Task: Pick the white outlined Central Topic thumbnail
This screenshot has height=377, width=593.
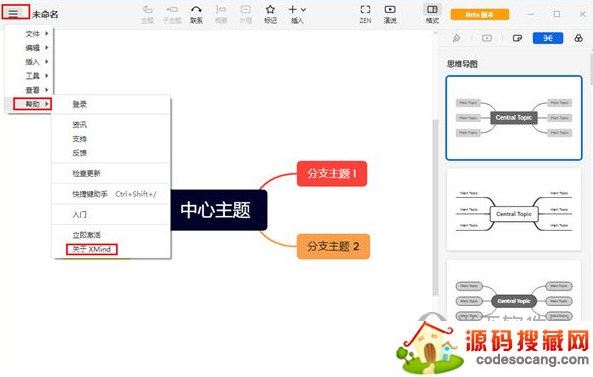Action: [x=514, y=209]
